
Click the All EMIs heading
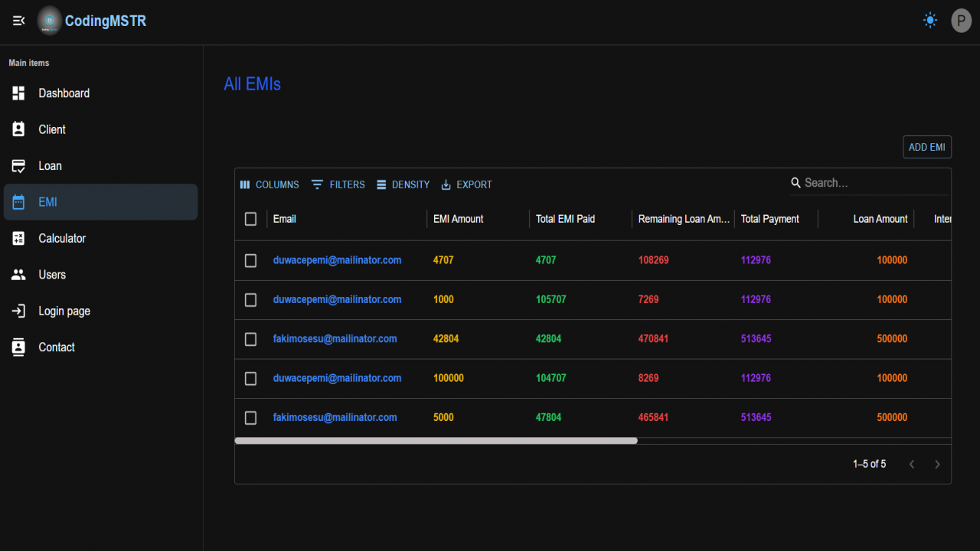tap(252, 84)
